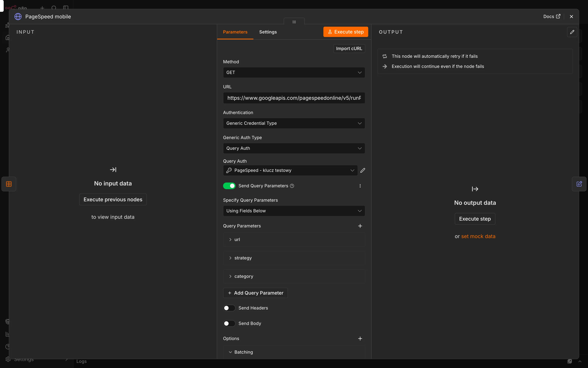Open the Authentication dropdown
Image resolution: width=588 pixels, height=368 pixels.
(x=294, y=123)
